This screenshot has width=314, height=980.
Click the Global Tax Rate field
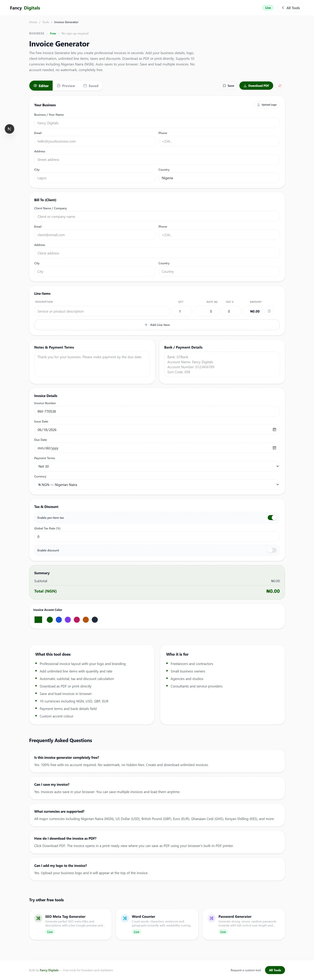[x=157, y=536]
